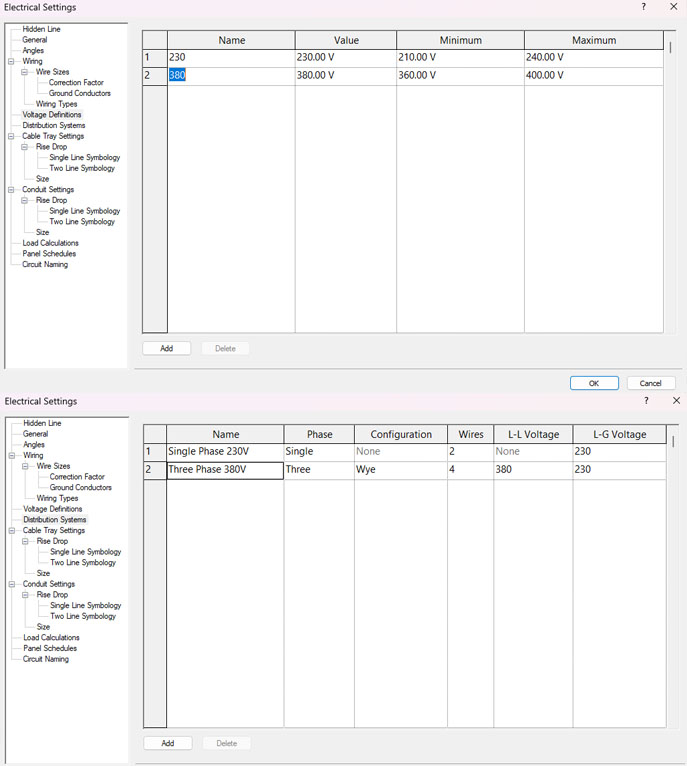Open Panel Schedules in the distribution systems dialog tree
Image resolution: width=687 pixels, height=766 pixels.
click(x=50, y=648)
